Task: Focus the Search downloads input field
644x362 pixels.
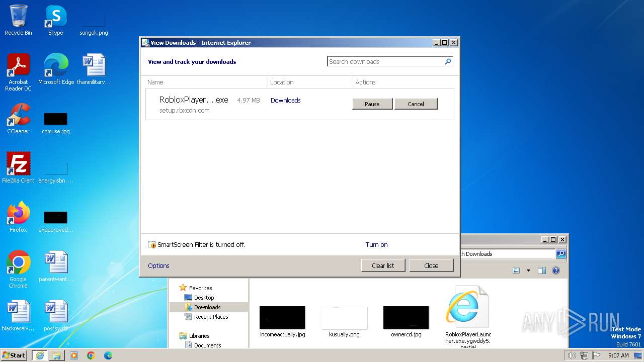Action: 385,61
